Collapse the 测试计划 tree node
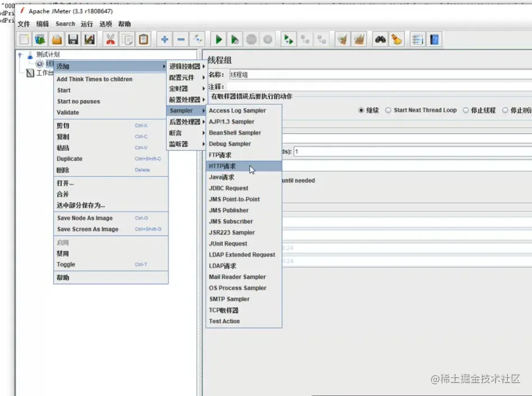This screenshot has height=396, width=532. point(20,54)
